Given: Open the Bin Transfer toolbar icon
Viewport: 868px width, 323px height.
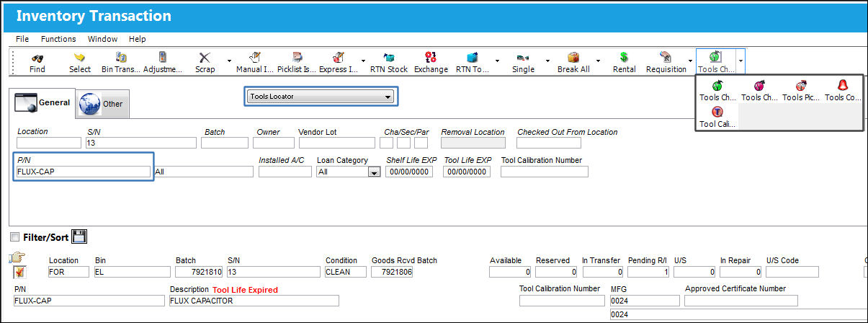Looking at the screenshot, I should point(122,58).
